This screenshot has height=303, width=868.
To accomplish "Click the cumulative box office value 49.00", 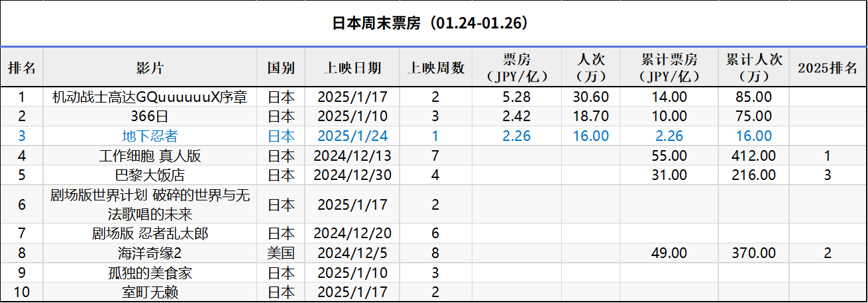I will coord(669,253).
